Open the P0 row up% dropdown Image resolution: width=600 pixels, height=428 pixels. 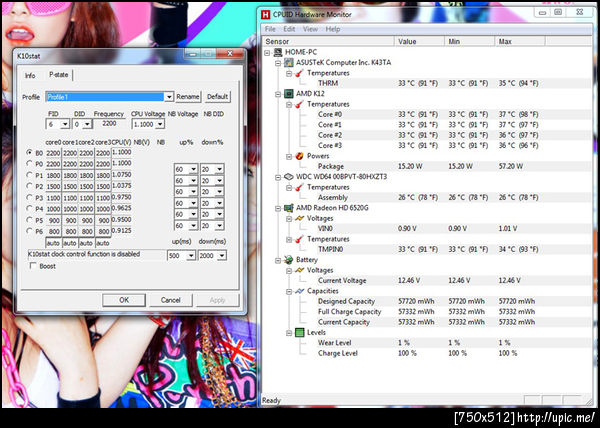pyautogui.click(x=193, y=169)
